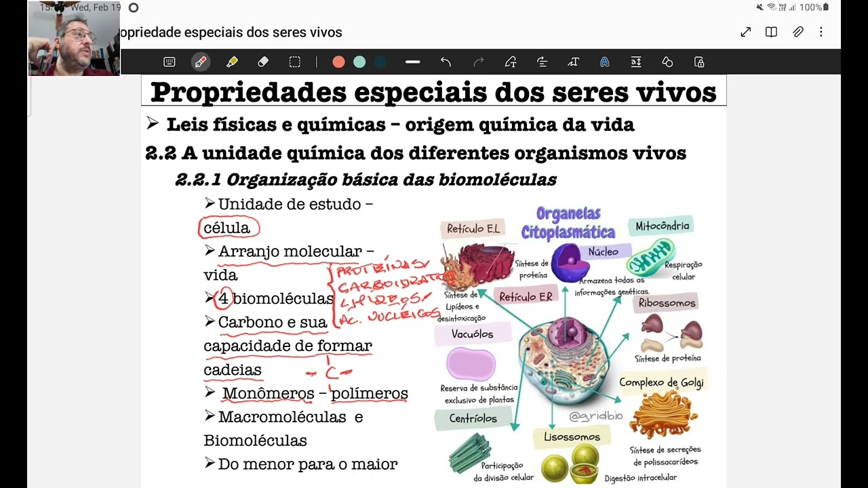Redo the last undone stroke

[478, 62]
